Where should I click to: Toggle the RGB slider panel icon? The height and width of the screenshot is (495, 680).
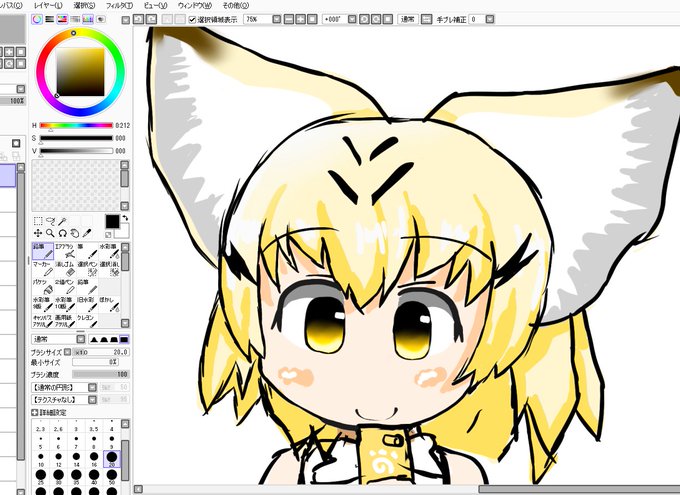click(50, 19)
